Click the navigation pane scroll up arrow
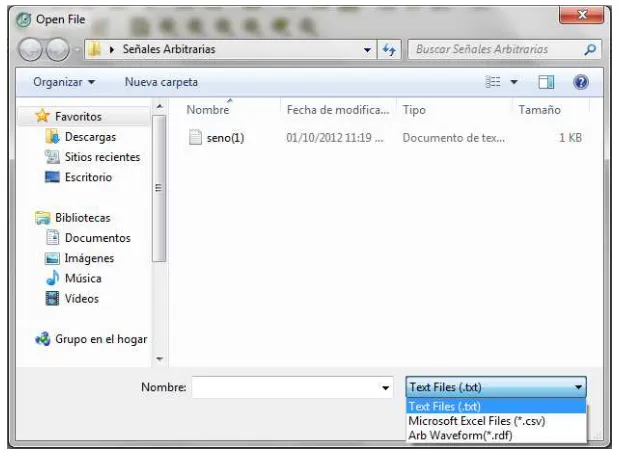Screen dimensions: 618x456 159,106
